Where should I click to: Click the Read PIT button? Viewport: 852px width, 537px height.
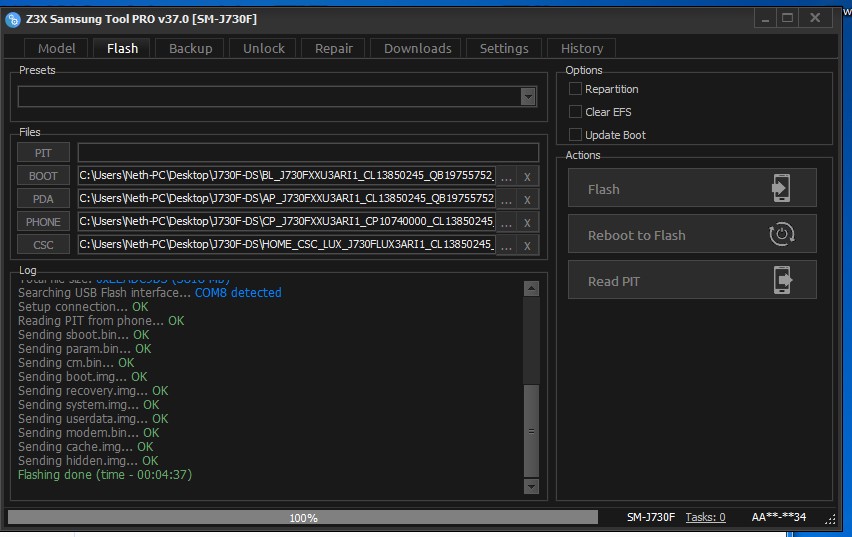click(x=692, y=280)
